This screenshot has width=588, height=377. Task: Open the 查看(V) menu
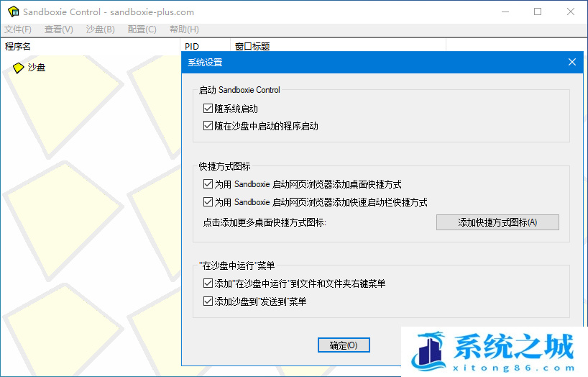59,29
